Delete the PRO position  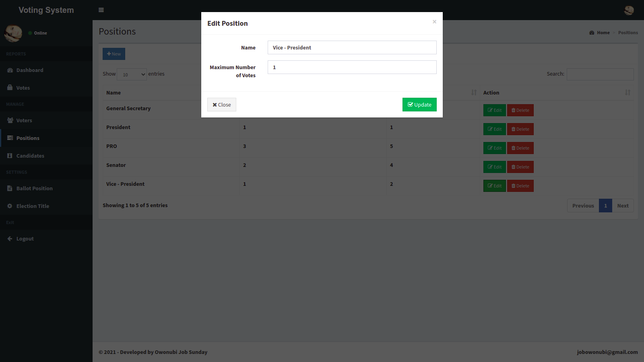coord(520,148)
